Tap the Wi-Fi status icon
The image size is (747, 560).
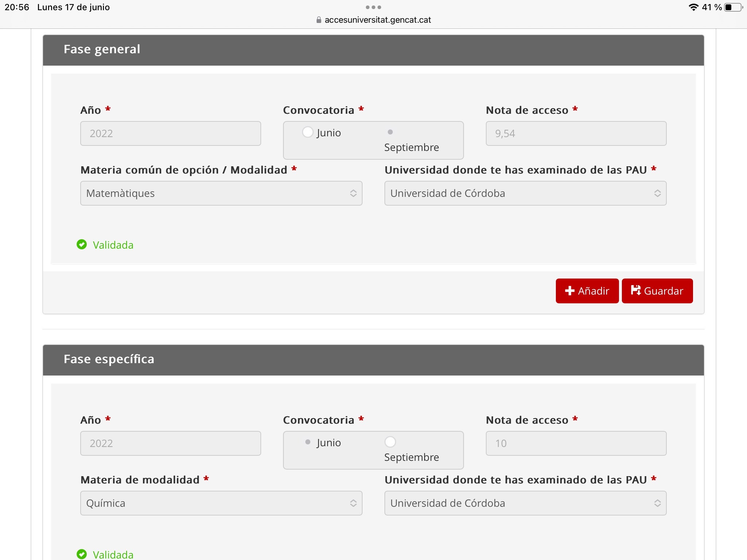693,7
